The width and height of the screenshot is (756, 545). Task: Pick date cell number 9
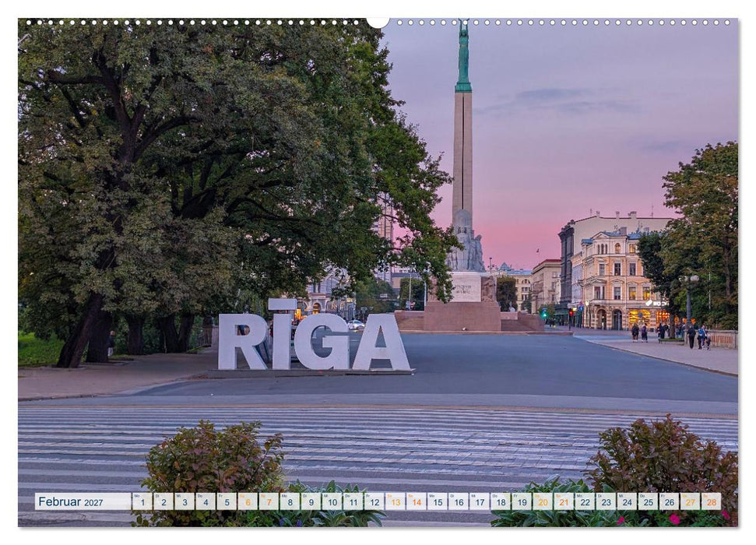(311, 501)
